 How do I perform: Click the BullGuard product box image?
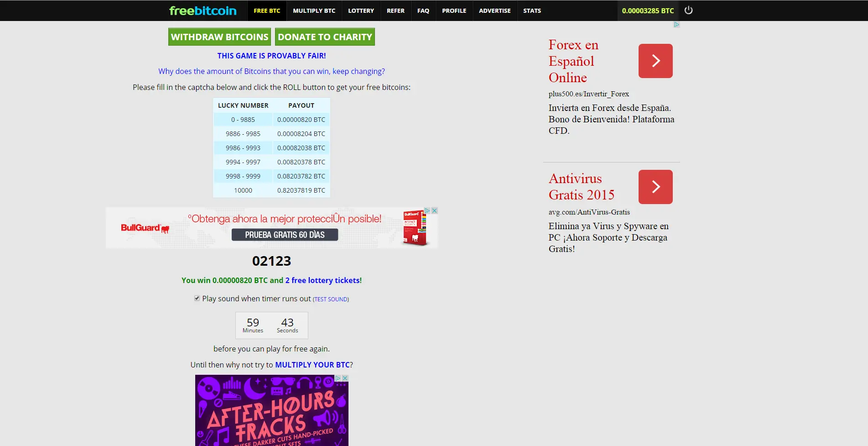tap(415, 228)
